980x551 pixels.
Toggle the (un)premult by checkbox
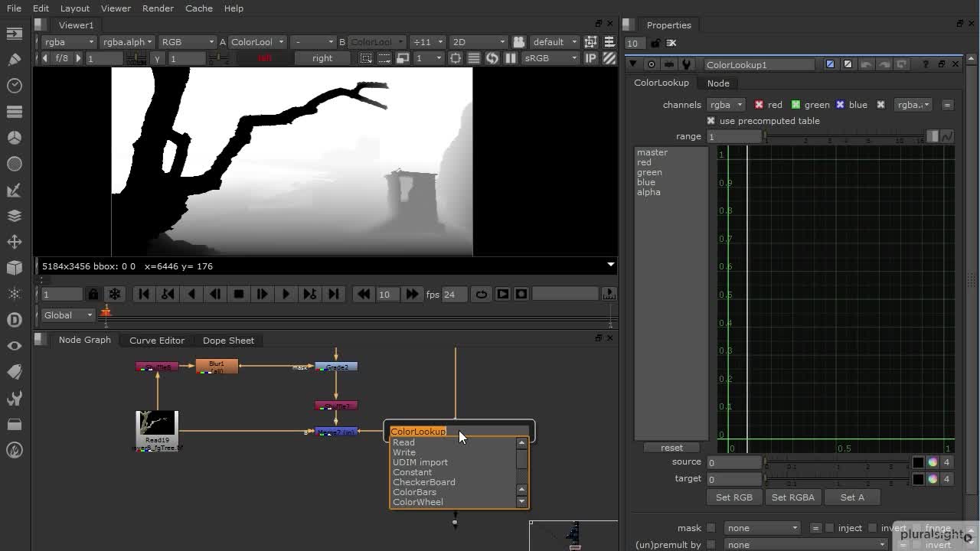coord(710,545)
